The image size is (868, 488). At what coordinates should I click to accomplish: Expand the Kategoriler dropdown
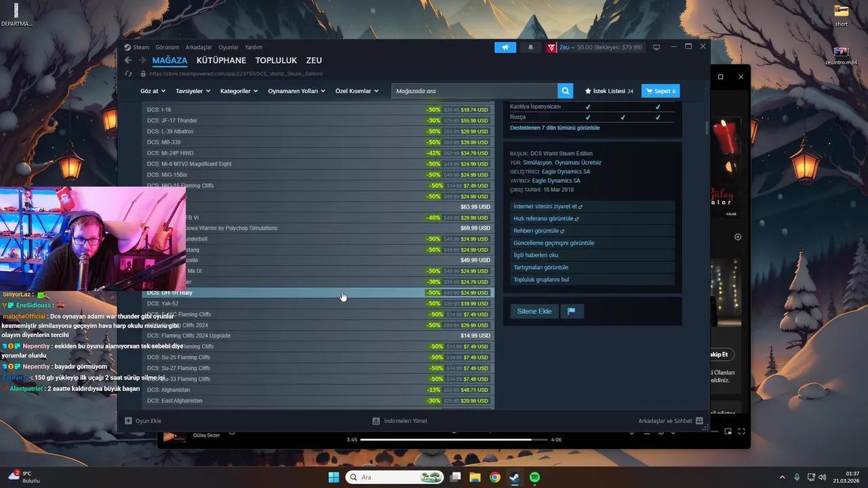[x=239, y=91]
